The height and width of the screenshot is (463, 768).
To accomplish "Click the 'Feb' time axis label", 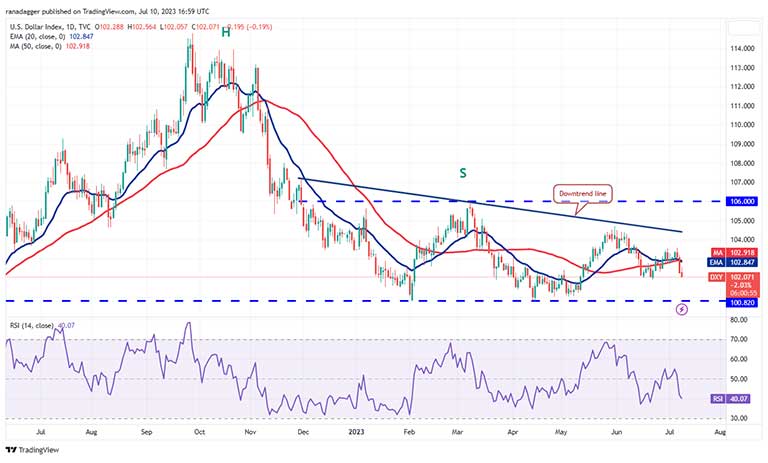I will click(409, 432).
